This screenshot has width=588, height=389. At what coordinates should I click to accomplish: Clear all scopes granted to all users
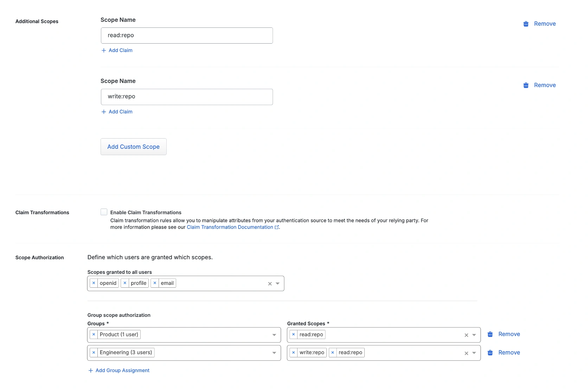(270, 283)
